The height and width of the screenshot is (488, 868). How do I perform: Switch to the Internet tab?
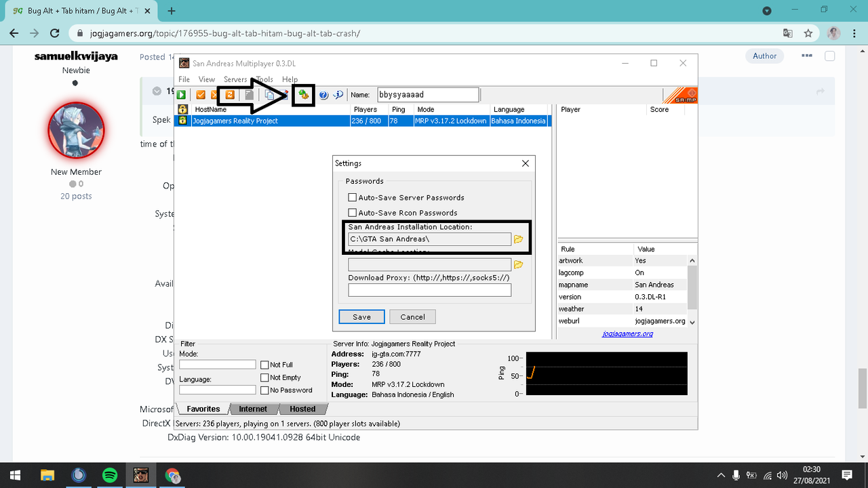pyautogui.click(x=253, y=409)
